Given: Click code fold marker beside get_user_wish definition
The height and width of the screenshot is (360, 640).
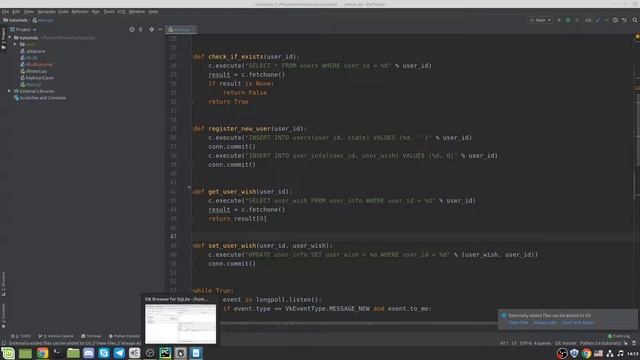Looking at the screenshot, I should pyautogui.click(x=189, y=187).
